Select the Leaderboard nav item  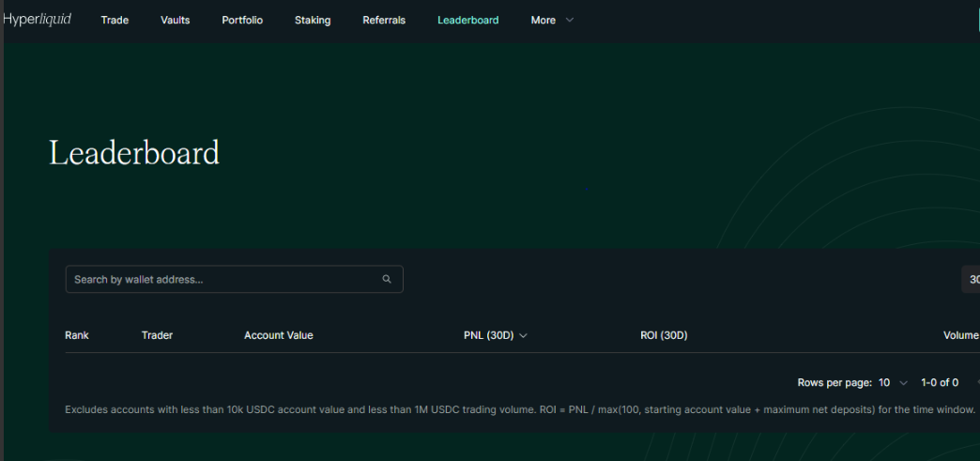coord(468,20)
